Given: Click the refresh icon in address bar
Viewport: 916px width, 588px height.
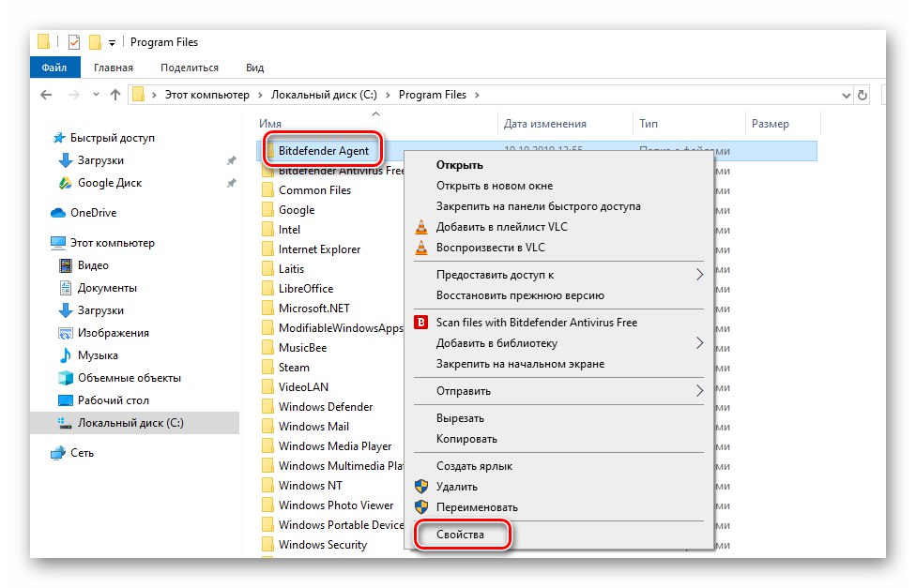Looking at the screenshot, I should [863, 94].
